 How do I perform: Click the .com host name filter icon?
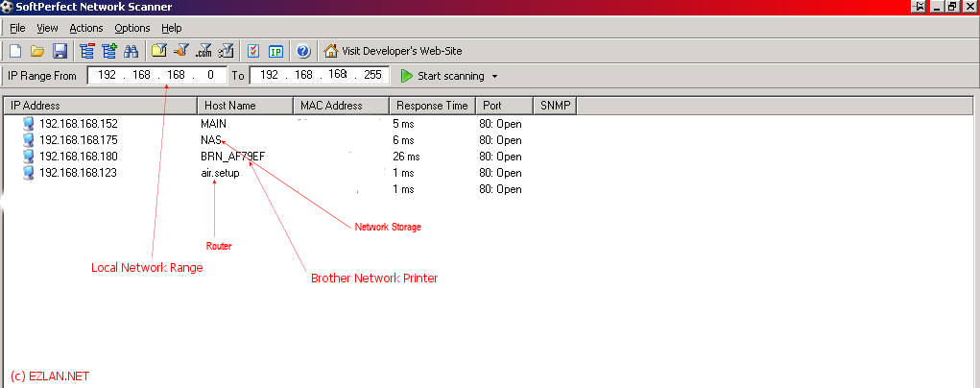(203, 51)
